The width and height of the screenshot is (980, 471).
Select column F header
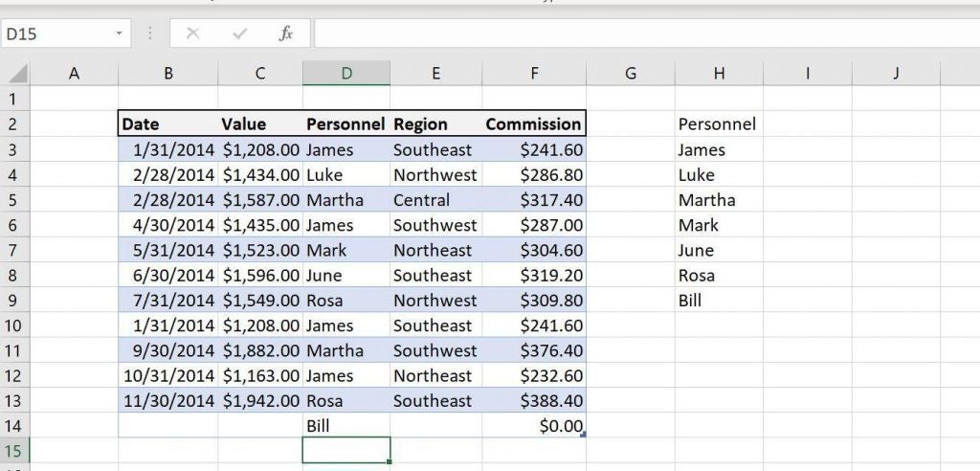(x=534, y=73)
